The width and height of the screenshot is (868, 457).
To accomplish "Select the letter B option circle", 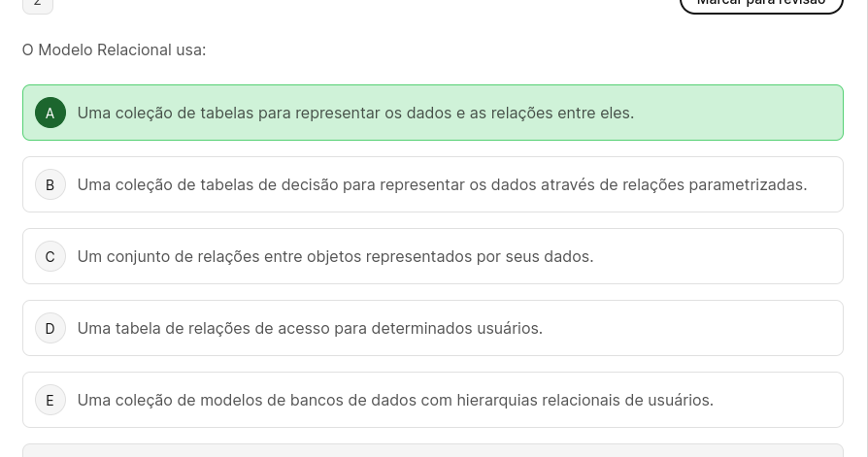I will pos(50,184).
